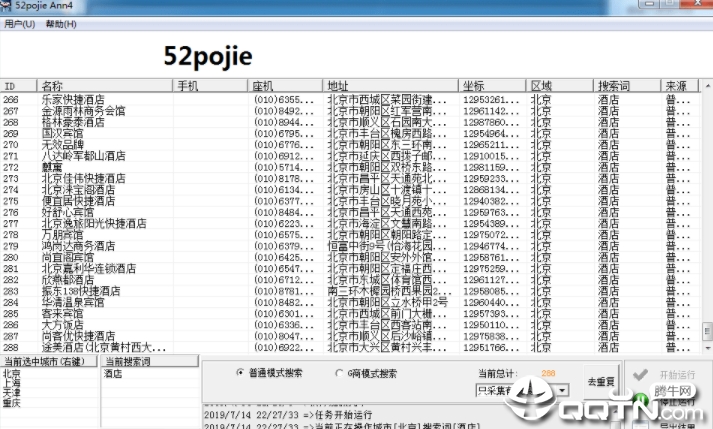Select row 270 无效品牌 in results
Screen dimensions: 713x429
click(x=70, y=145)
